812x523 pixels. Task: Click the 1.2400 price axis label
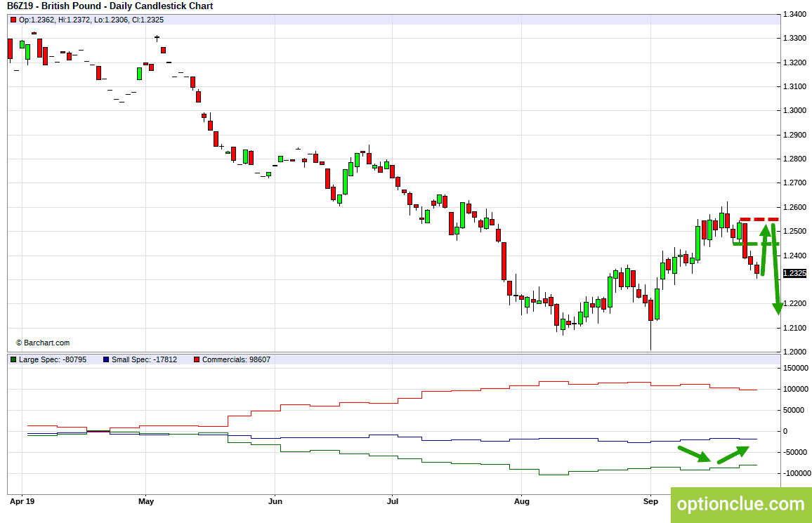tap(794, 256)
